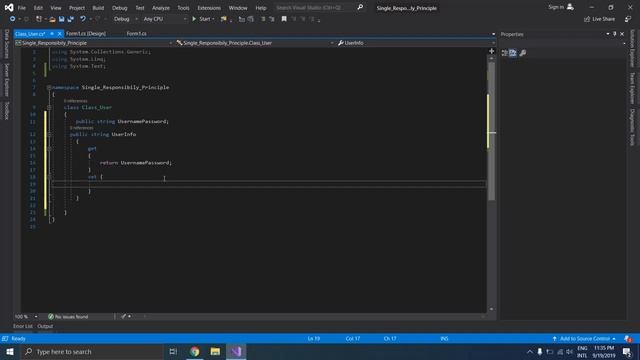
Task: Open the Debug menu
Action: point(120,8)
